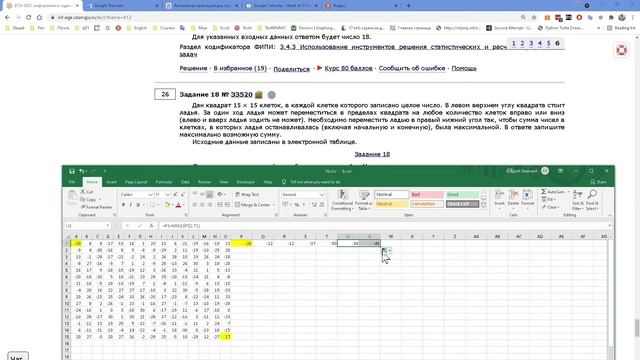The width and height of the screenshot is (640, 360).
Task: Open Sort & Filter
Action: [578, 200]
